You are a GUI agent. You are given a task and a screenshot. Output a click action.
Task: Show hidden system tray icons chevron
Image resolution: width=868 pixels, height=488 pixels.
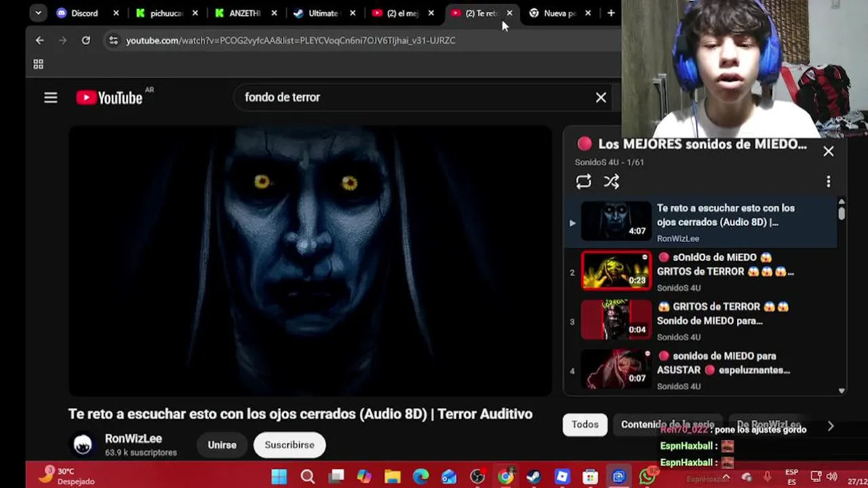tap(726, 476)
